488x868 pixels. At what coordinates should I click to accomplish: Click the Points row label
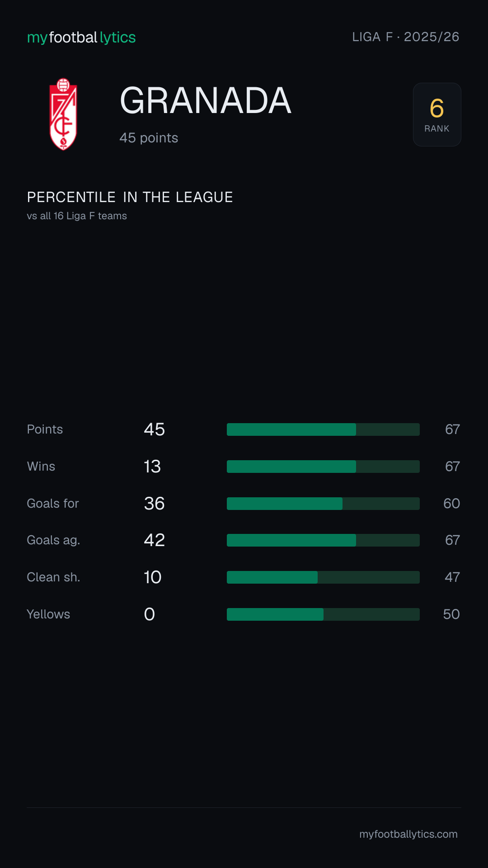point(45,429)
